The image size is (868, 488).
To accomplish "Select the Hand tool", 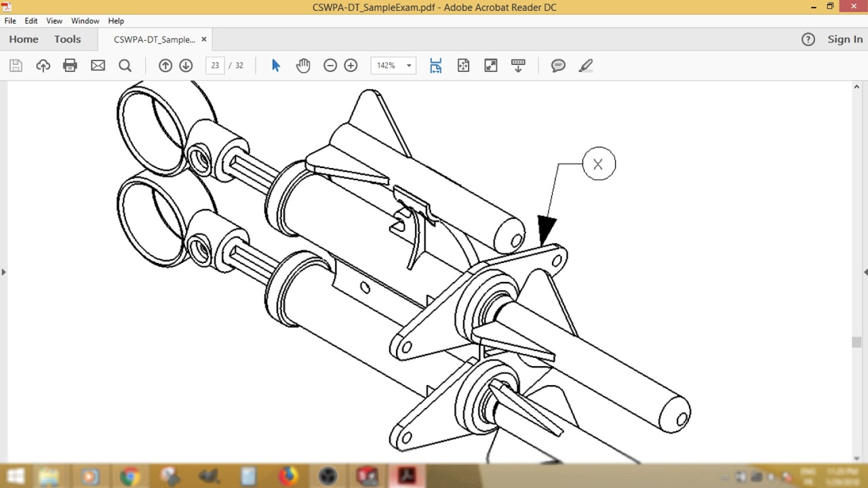I will pyautogui.click(x=303, y=65).
